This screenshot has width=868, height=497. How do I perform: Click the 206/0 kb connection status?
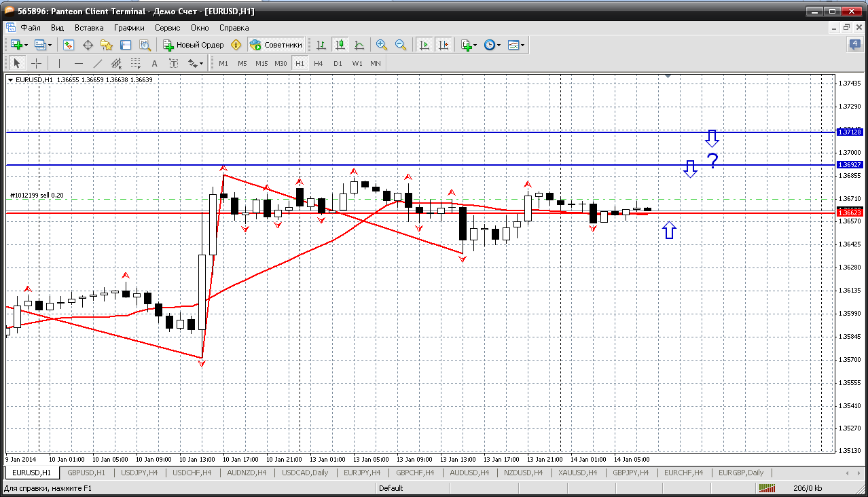pos(807,488)
